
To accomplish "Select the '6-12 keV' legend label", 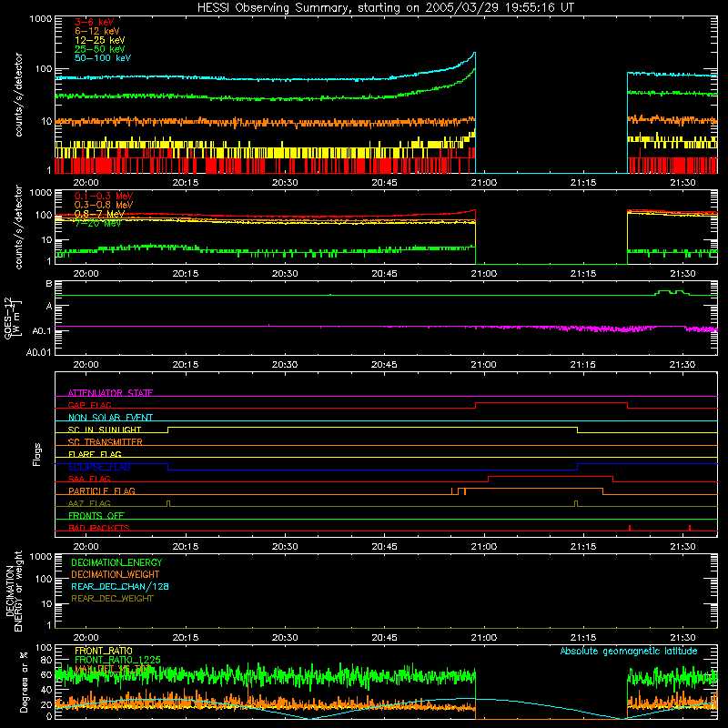I will [97, 31].
